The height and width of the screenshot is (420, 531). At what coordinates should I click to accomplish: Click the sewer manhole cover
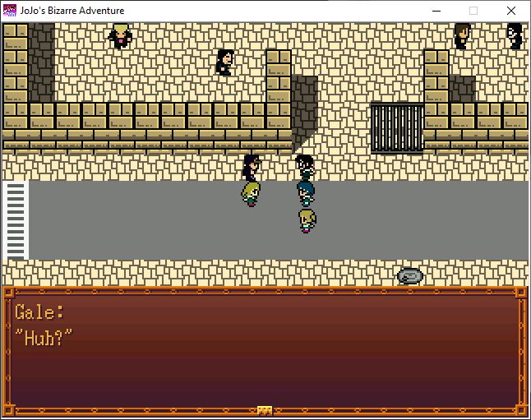(x=410, y=276)
